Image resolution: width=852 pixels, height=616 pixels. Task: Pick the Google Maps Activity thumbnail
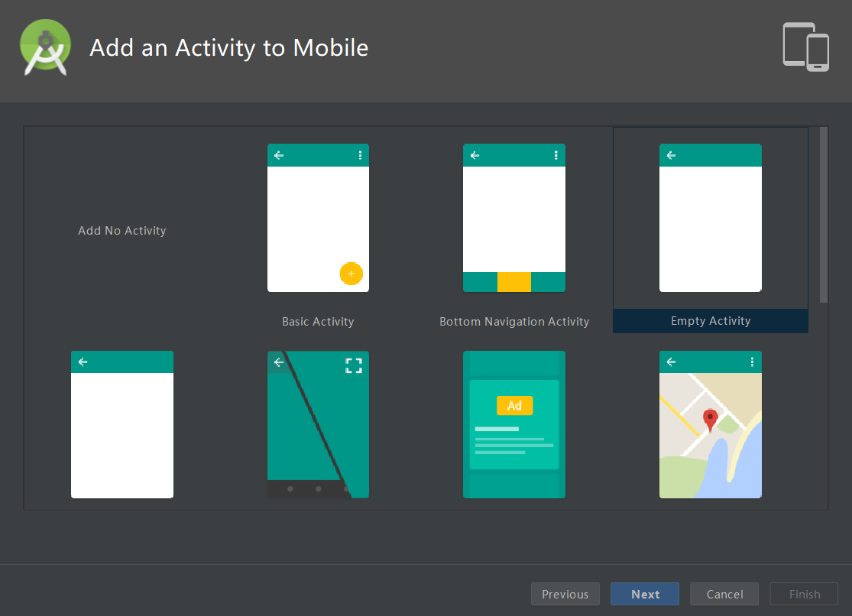coord(710,425)
